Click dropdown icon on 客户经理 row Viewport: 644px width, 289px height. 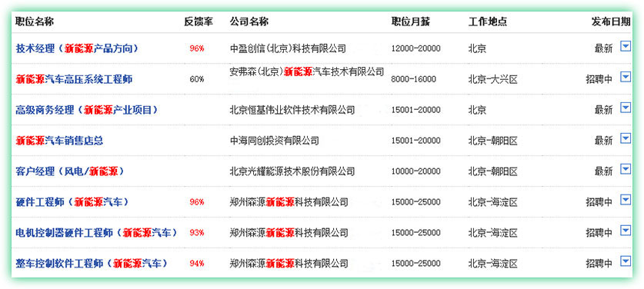point(625,169)
